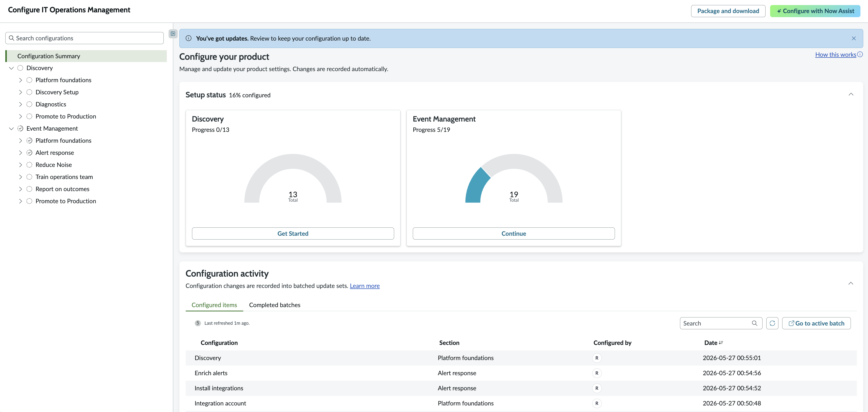
Task: Expand the Diagnostics node
Action: [20, 104]
